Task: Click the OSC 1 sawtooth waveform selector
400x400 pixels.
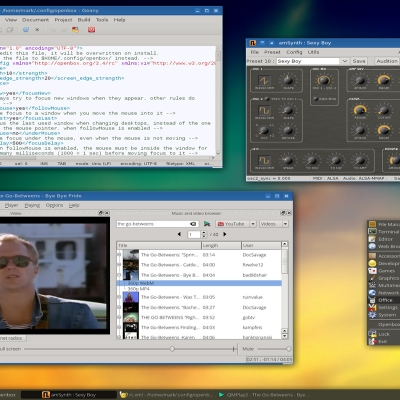Action: [x=264, y=80]
